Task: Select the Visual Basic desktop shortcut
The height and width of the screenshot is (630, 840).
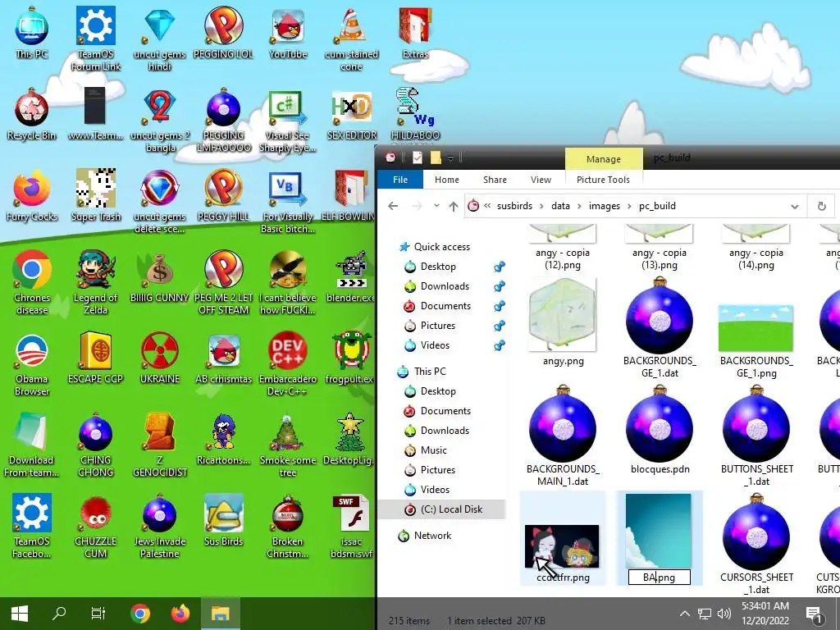Action: (288, 203)
